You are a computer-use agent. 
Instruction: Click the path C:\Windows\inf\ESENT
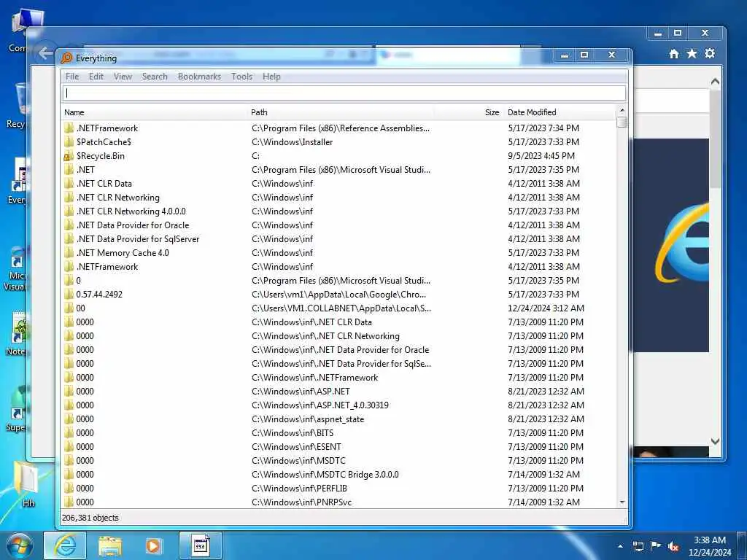(x=296, y=447)
